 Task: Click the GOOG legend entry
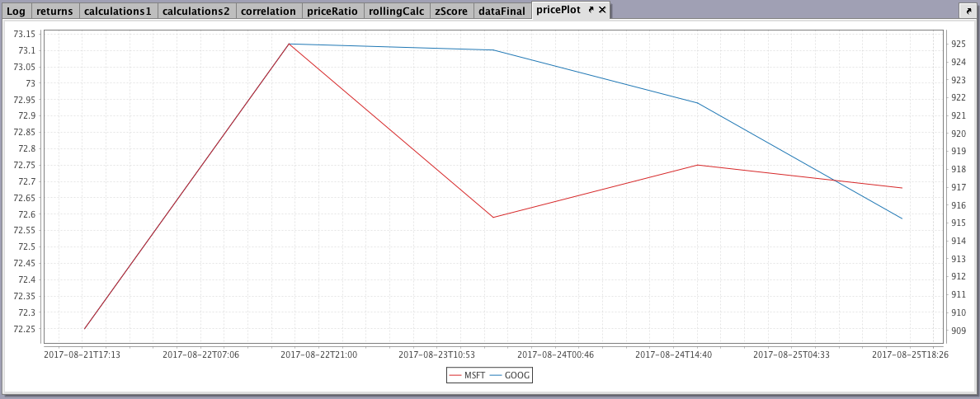pos(517,375)
